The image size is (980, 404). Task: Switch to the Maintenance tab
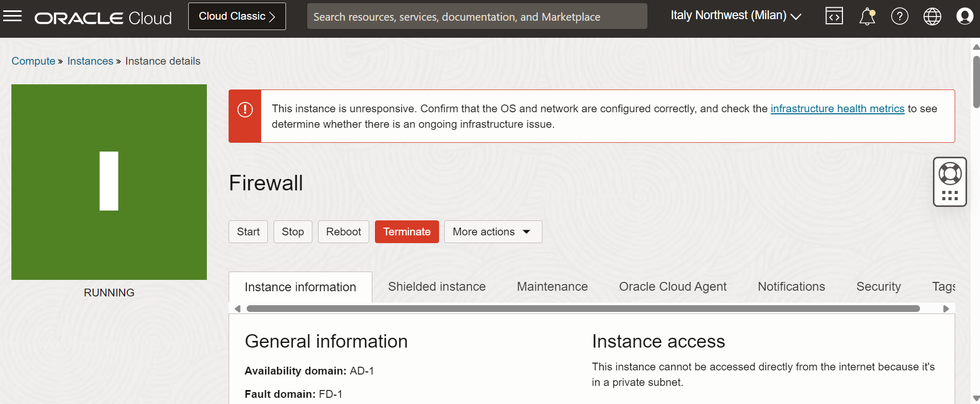552,287
